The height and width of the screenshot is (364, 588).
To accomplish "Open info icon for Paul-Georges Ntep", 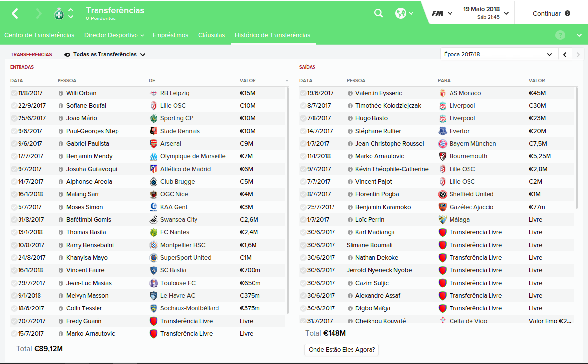I will pos(61,131).
